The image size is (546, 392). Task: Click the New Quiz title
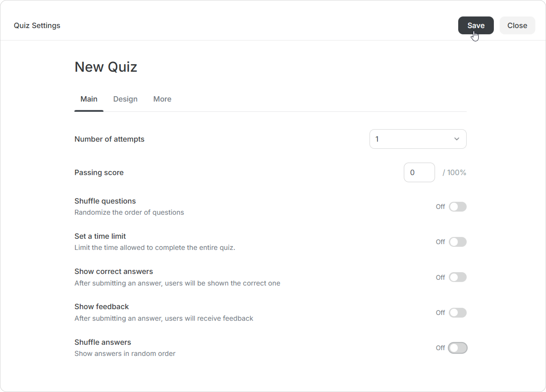coord(106,67)
